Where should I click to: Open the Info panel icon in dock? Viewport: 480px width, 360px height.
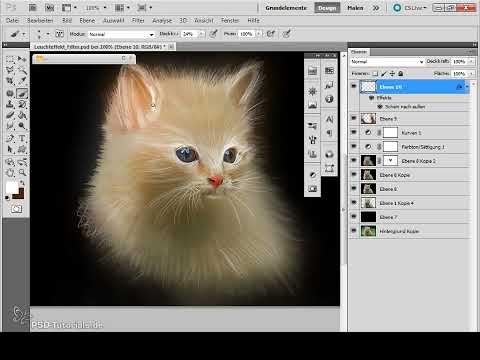coord(329,99)
